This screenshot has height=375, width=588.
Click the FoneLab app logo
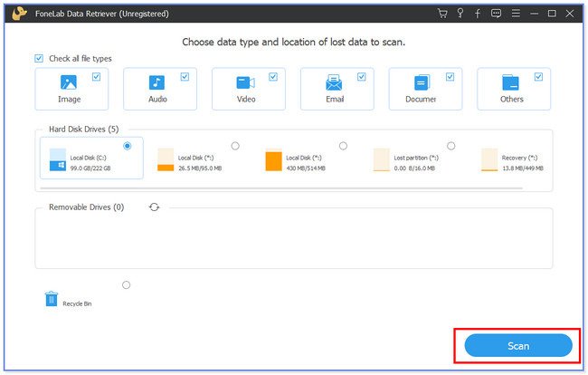19,14
